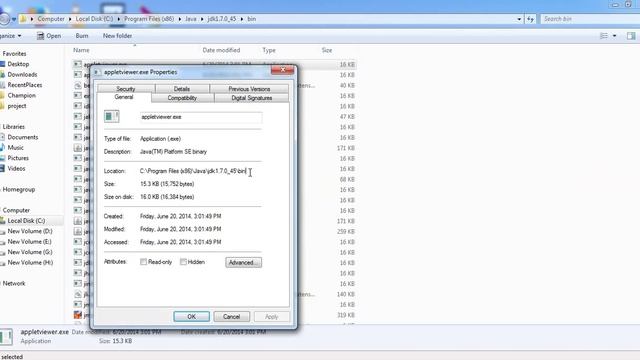The height and width of the screenshot is (360, 640).
Task: Open New Volume (E:) drive
Action: coord(29,242)
